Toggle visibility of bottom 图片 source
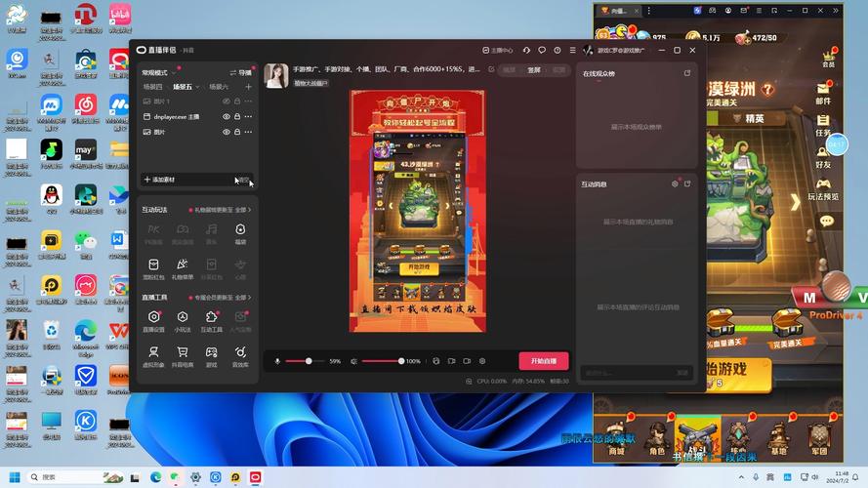The width and height of the screenshot is (868, 488). pyautogui.click(x=227, y=132)
